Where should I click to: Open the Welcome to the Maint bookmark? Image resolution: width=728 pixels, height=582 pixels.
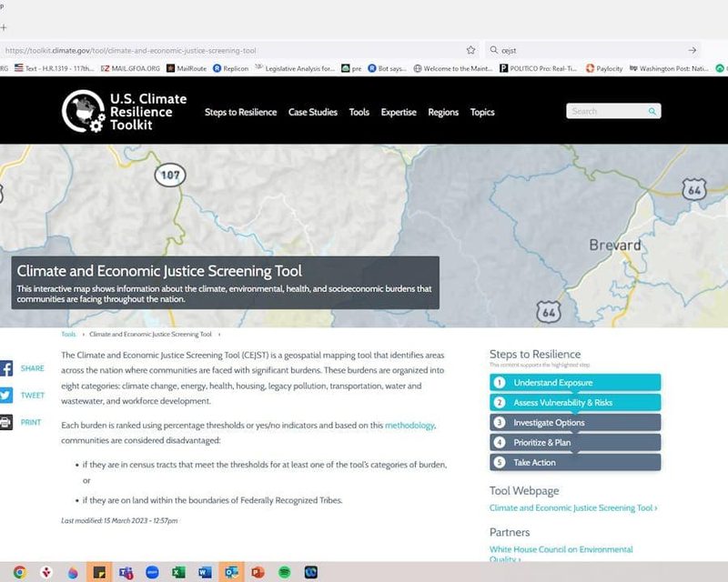[x=453, y=68]
